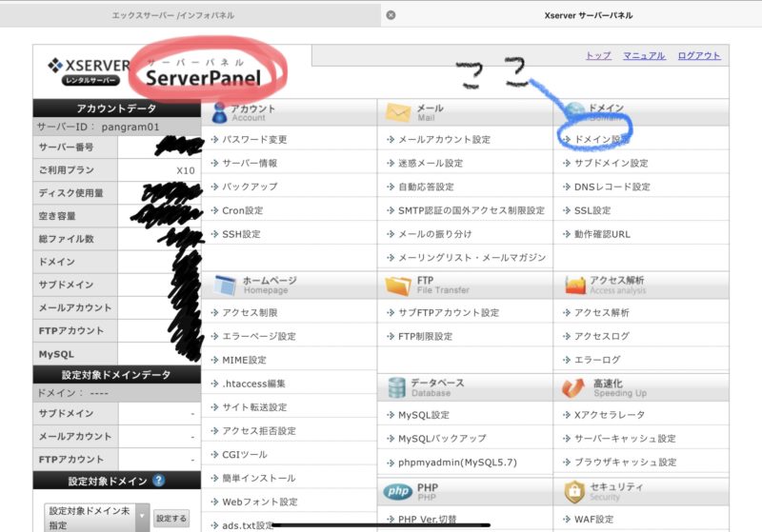Screen dimensions: 762x532
Task: Open the マニュアル link
Action: pos(644,56)
